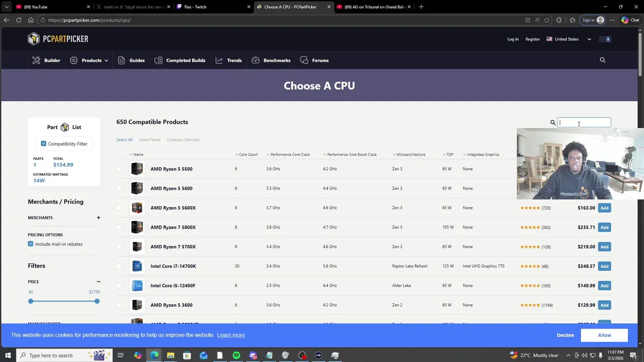Screen dimensions: 644x362
Task: Click the Guides document icon
Action: pos(121,60)
